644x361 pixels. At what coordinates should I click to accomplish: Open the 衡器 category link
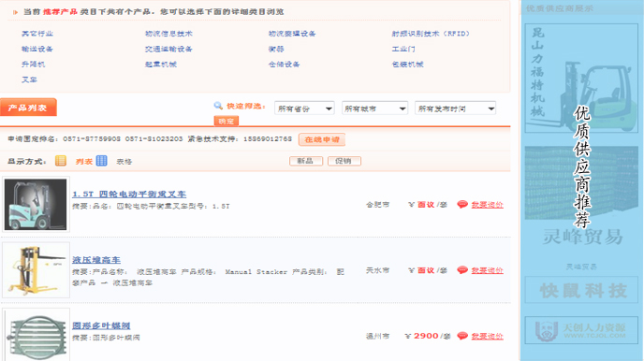(x=276, y=49)
